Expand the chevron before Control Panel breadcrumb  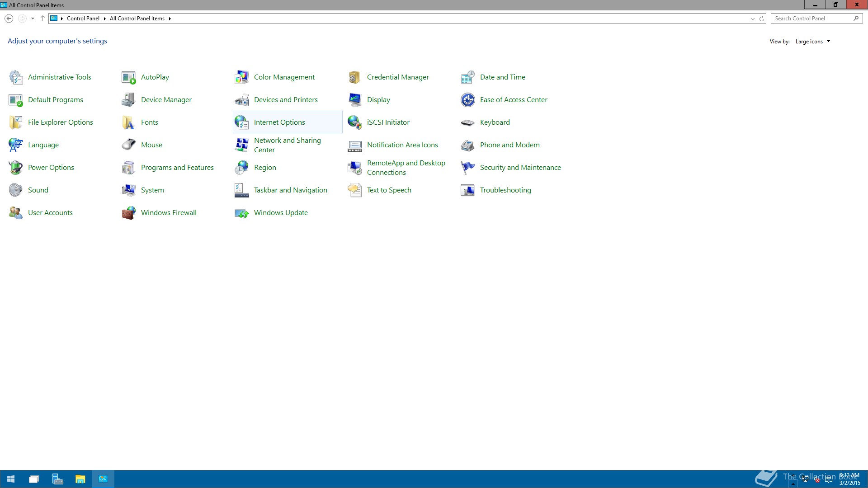click(62, 19)
